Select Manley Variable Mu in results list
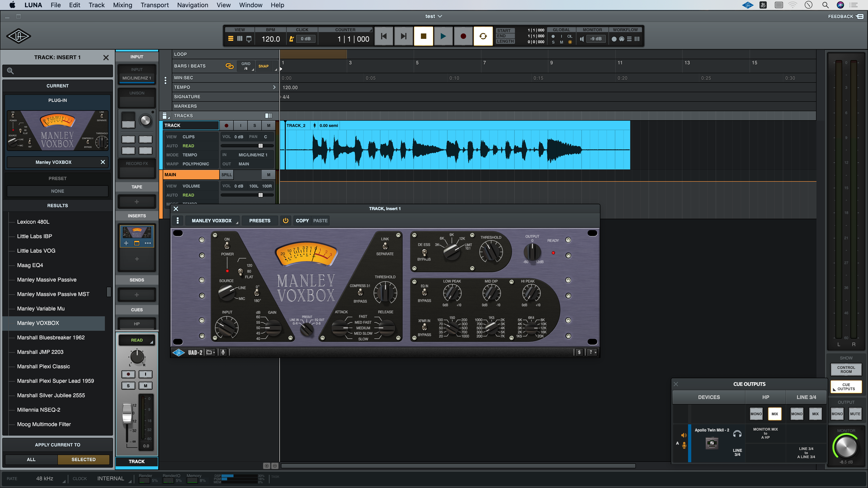Screen dimensions: 868x488 coord(41,308)
